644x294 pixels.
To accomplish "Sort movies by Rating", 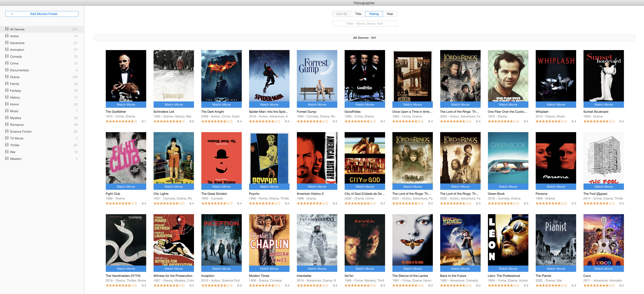I will (374, 14).
